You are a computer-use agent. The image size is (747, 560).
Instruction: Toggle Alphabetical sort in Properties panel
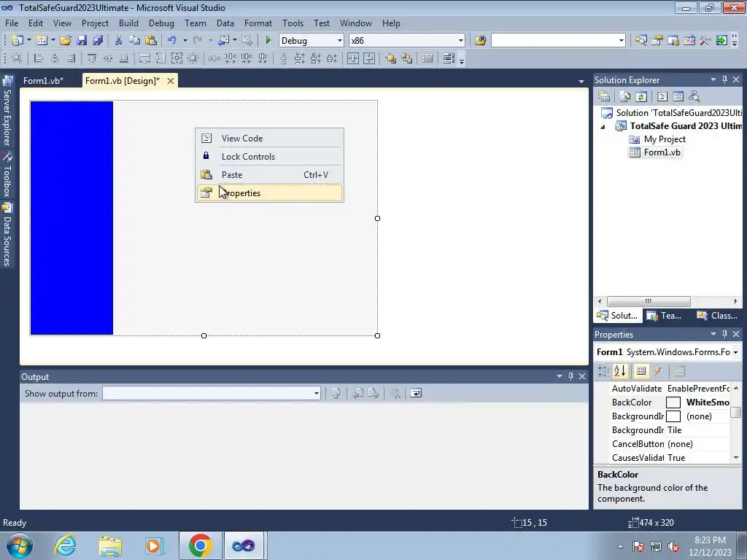coord(619,371)
